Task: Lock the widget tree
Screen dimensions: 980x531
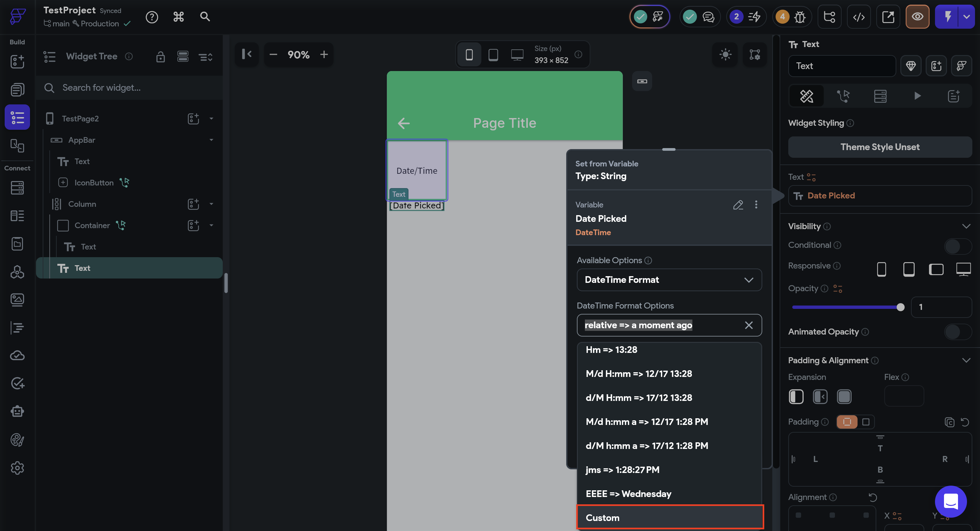Action: [x=160, y=57]
